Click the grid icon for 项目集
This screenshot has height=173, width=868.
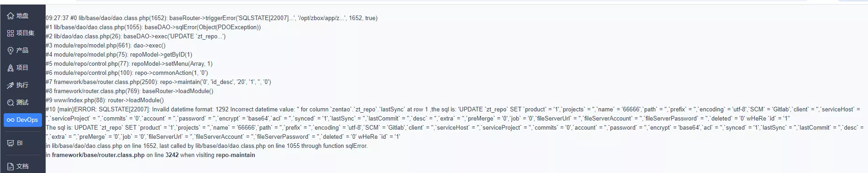pyautogui.click(x=11, y=33)
